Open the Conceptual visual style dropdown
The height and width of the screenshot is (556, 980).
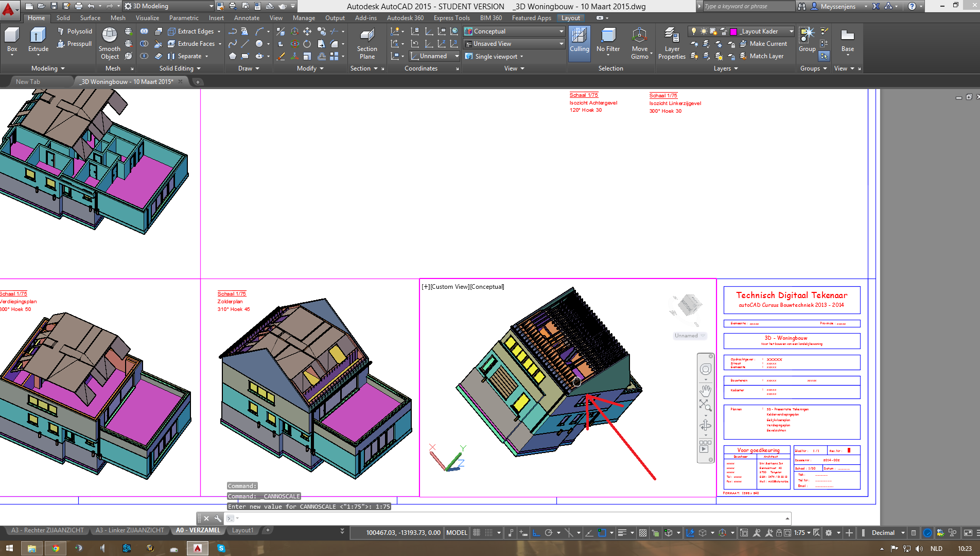[x=561, y=31]
